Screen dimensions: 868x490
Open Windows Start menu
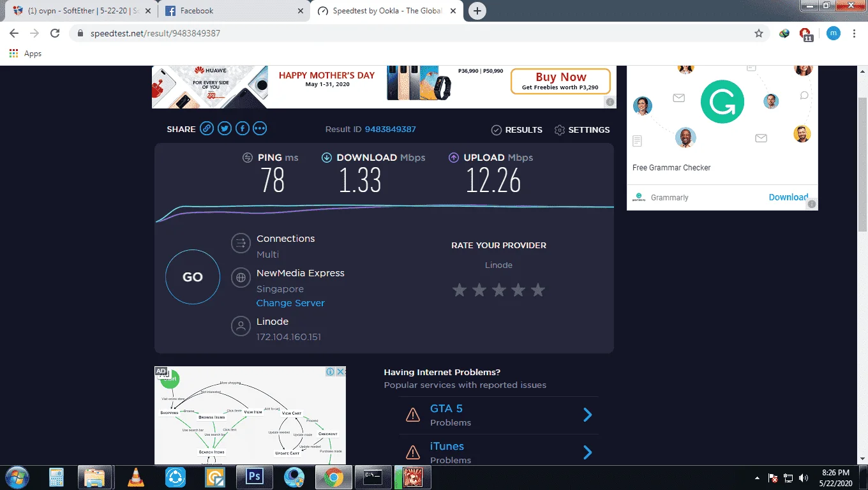17,477
